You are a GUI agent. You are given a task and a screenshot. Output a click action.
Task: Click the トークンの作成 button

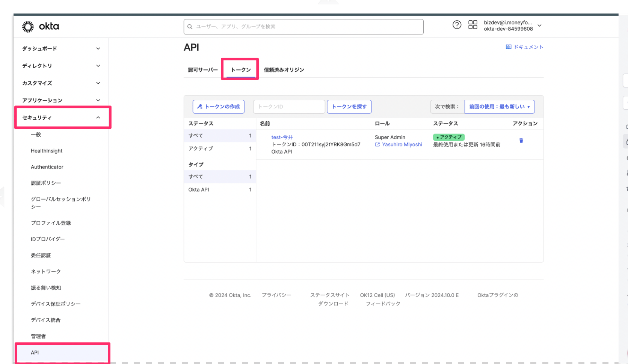coord(219,107)
